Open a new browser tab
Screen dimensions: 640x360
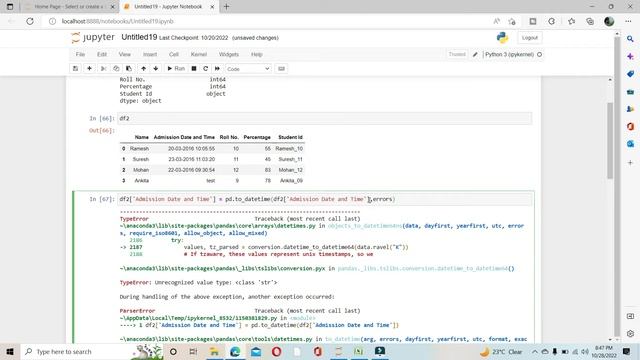click(226, 7)
